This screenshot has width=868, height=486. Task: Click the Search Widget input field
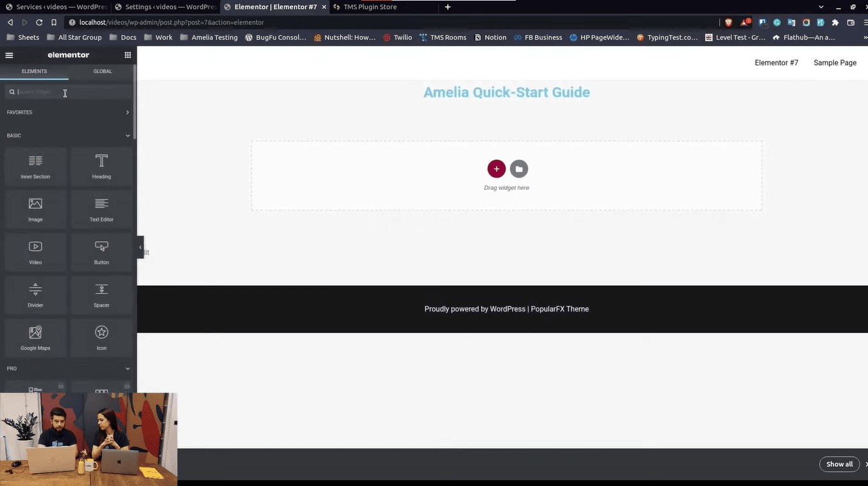(68, 92)
